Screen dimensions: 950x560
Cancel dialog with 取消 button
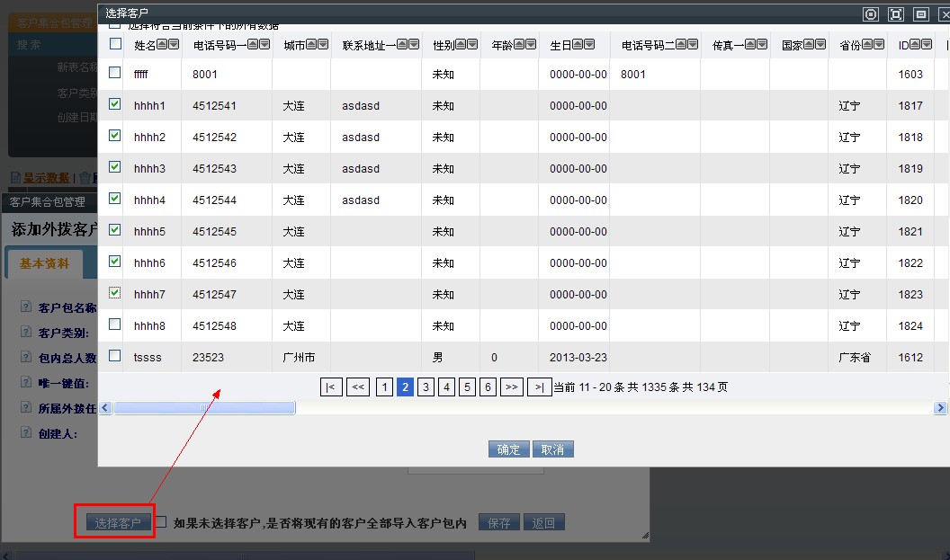pyautogui.click(x=552, y=449)
